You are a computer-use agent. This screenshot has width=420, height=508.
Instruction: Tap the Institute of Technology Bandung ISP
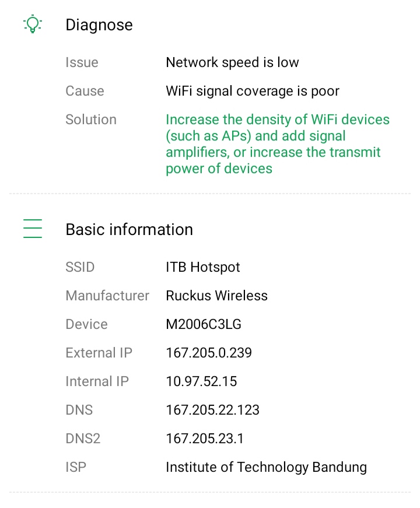click(x=266, y=467)
